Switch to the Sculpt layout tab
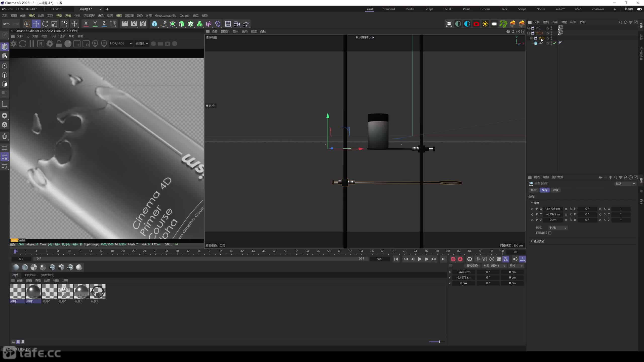644x362 pixels. (x=429, y=9)
